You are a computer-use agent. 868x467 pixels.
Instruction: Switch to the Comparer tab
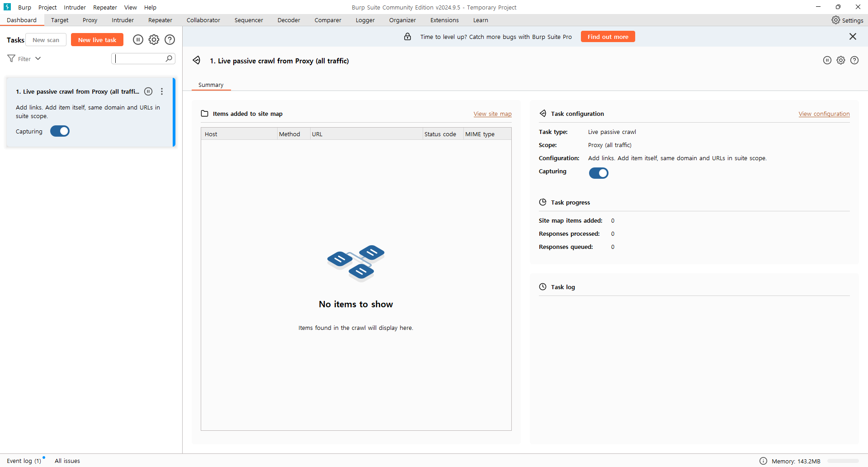point(328,20)
